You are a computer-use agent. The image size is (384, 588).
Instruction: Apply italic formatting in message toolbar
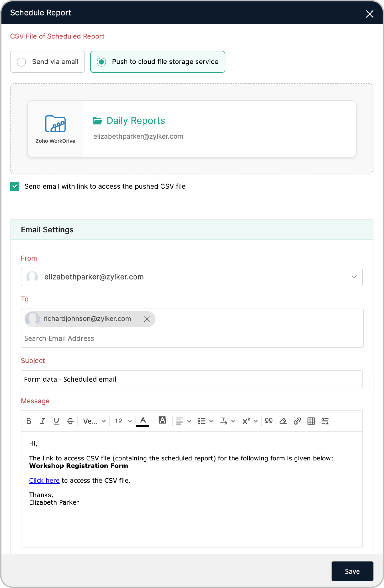(43, 421)
